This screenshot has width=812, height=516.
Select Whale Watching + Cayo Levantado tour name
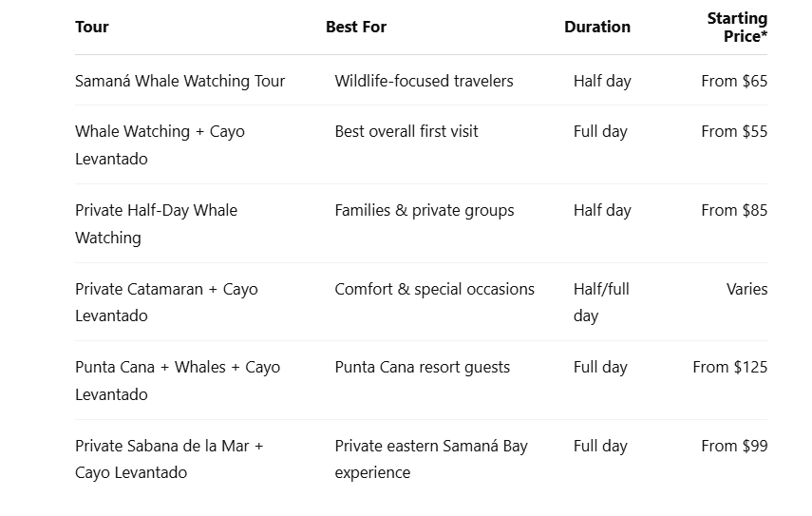[160, 145]
